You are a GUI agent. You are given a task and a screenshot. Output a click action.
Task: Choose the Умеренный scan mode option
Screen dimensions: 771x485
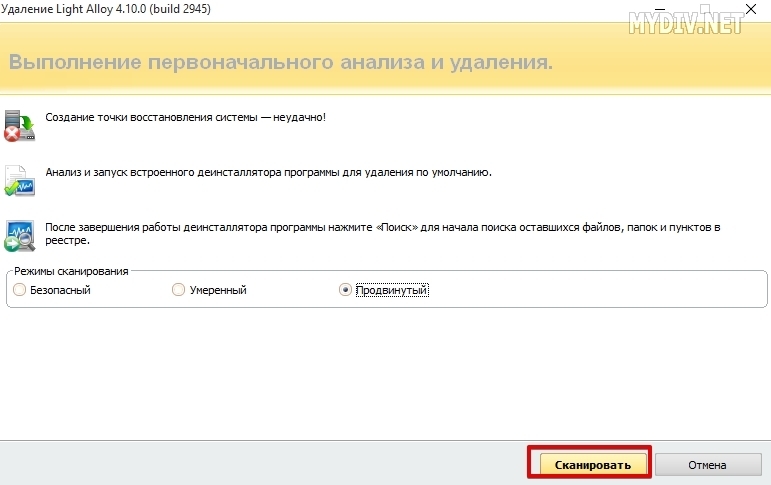tap(179, 290)
